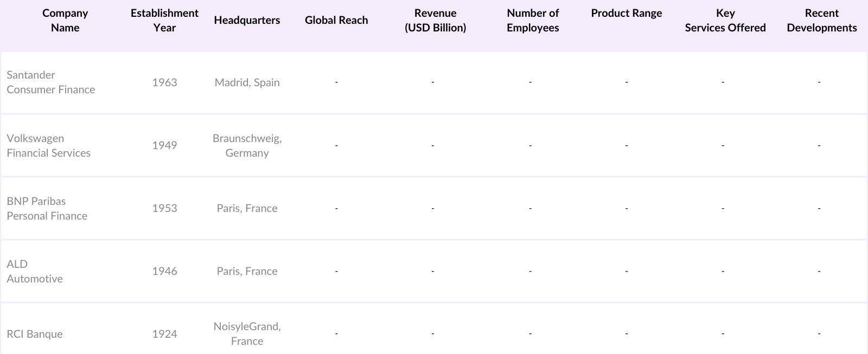Click the Recent Developments column header
868x354 pixels.
[x=822, y=21]
